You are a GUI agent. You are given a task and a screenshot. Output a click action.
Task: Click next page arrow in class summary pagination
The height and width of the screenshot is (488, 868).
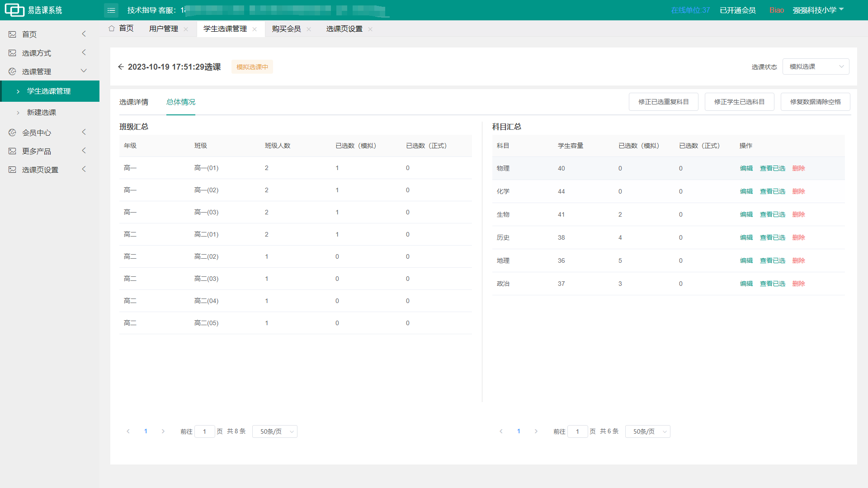[x=163, y=431]
